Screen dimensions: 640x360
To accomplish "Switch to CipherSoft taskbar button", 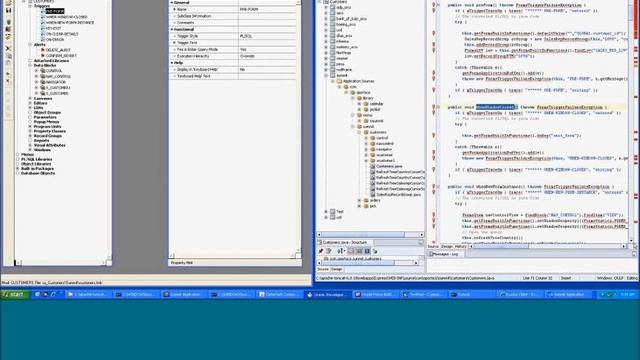I will coord(280,294).
